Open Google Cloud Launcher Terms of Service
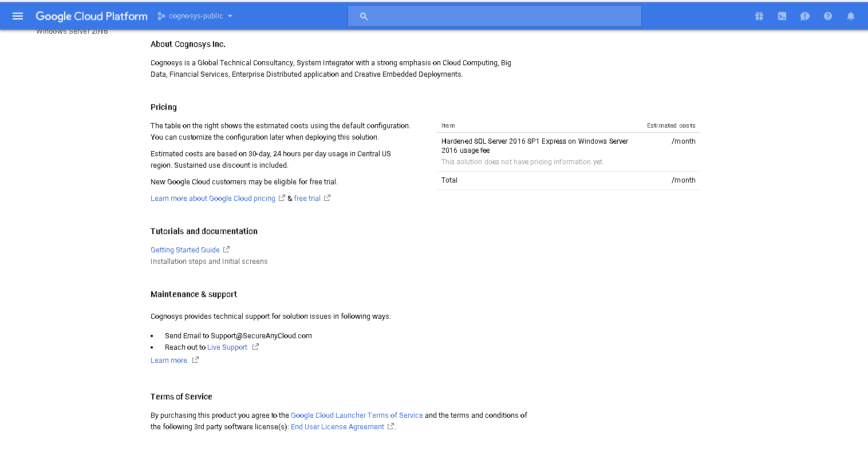This screenshot has width=868, height=455. tap(357, 416)
